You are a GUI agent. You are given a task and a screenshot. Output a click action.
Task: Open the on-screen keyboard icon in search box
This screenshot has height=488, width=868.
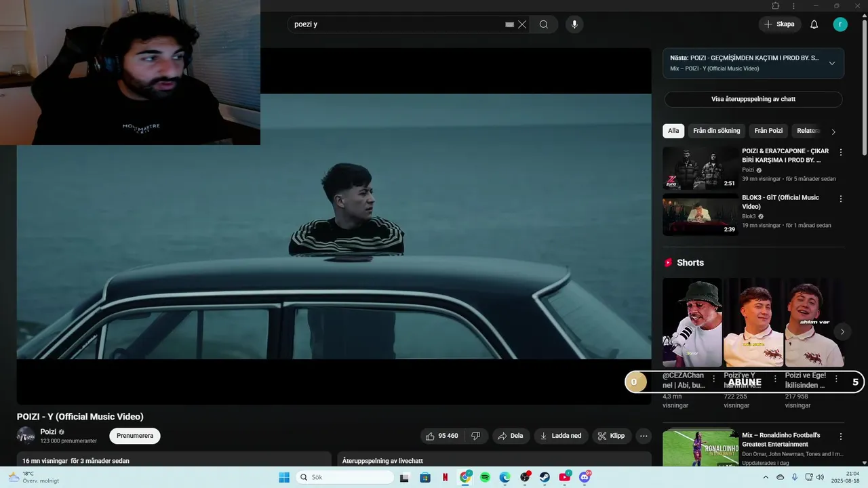click(509, 24)
